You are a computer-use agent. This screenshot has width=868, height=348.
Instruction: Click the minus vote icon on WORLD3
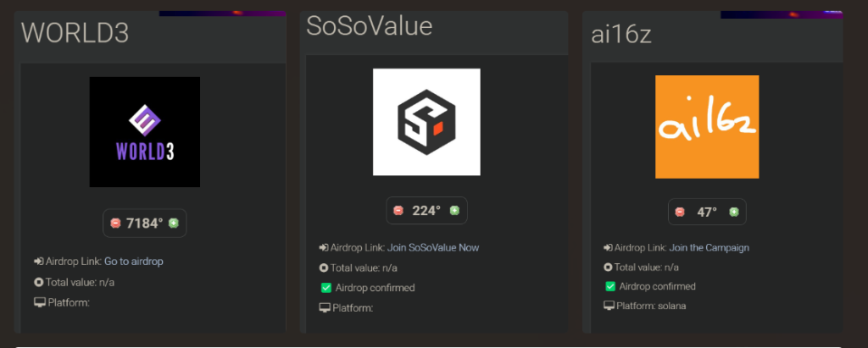pyautogui.click(x=115, y=223)
